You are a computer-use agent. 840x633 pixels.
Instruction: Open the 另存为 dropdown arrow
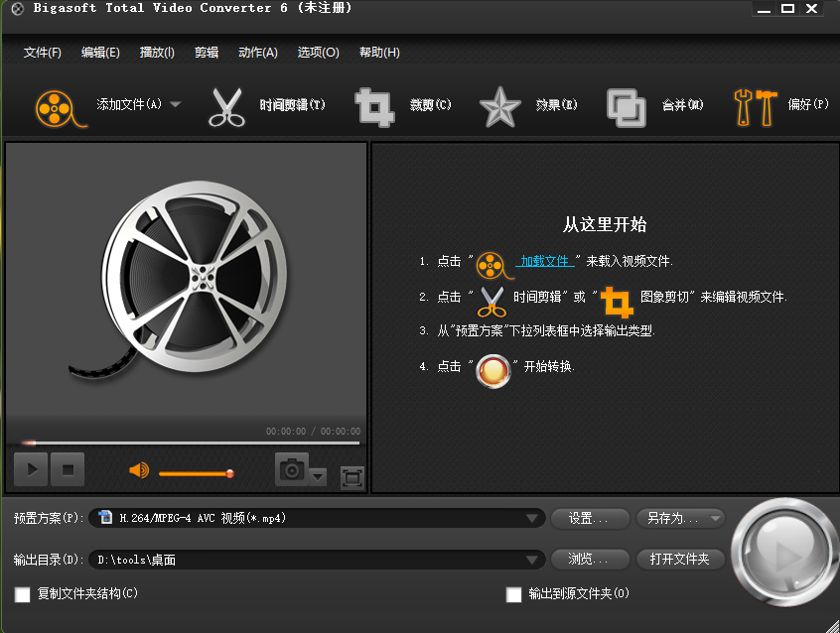[715, 518]
